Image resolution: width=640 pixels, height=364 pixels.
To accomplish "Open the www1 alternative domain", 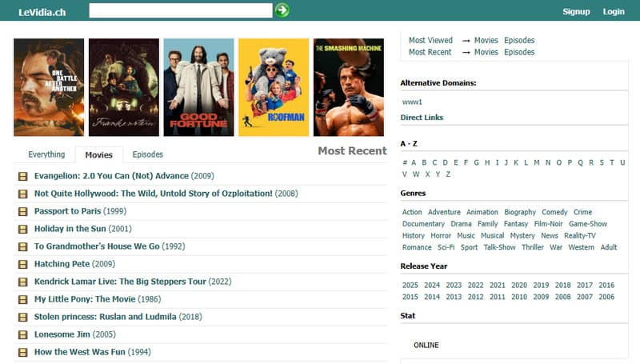I will tap(412, 102).
